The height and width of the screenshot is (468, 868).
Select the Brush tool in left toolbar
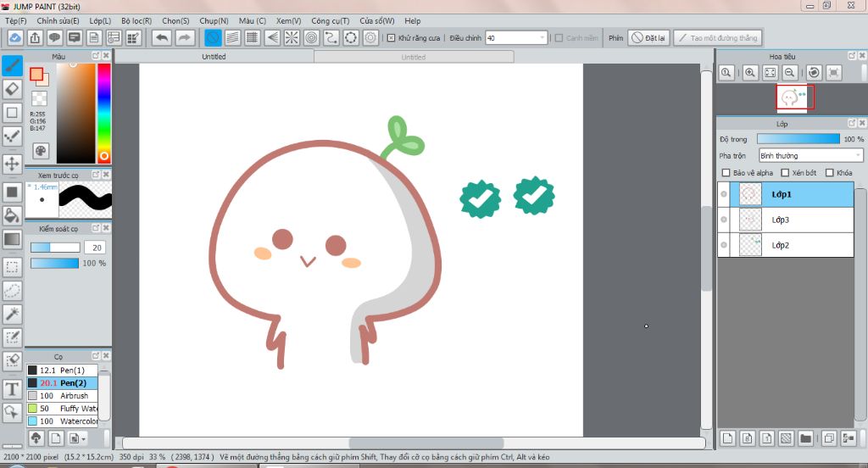pos(12,65)
